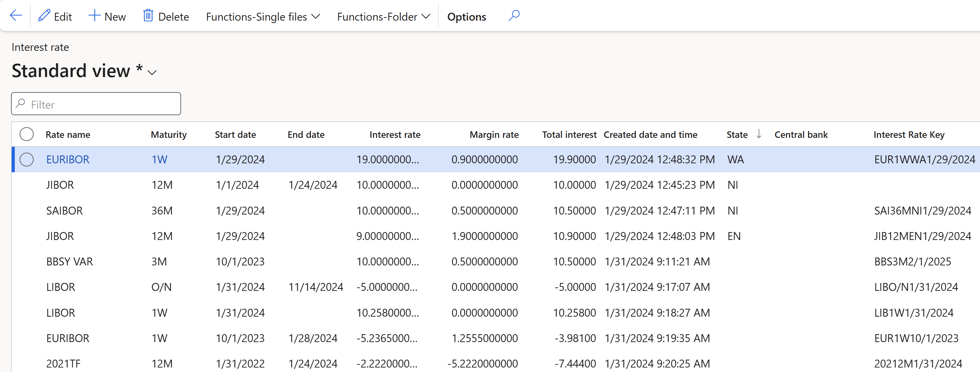The width and height of the screenshot is (980, 372).
Task: Open the 1W maturity link in selected row
Action: click(x=159, y=160)
